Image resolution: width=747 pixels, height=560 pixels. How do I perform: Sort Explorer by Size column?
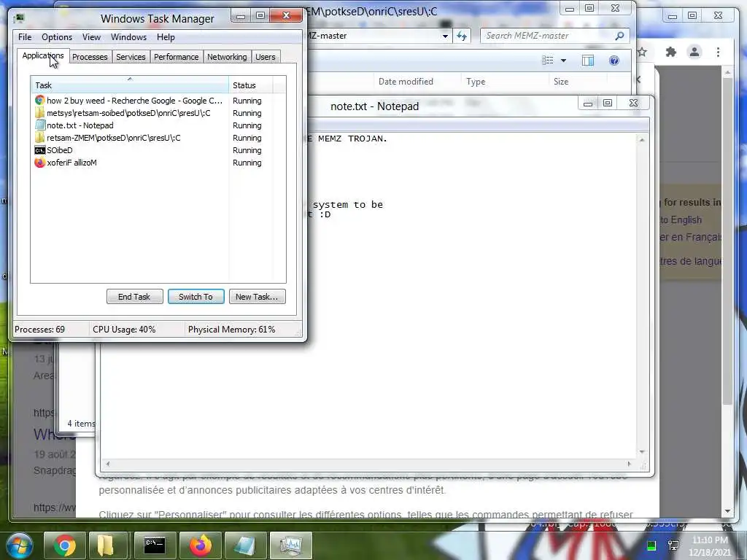click(x=561, y=82)
